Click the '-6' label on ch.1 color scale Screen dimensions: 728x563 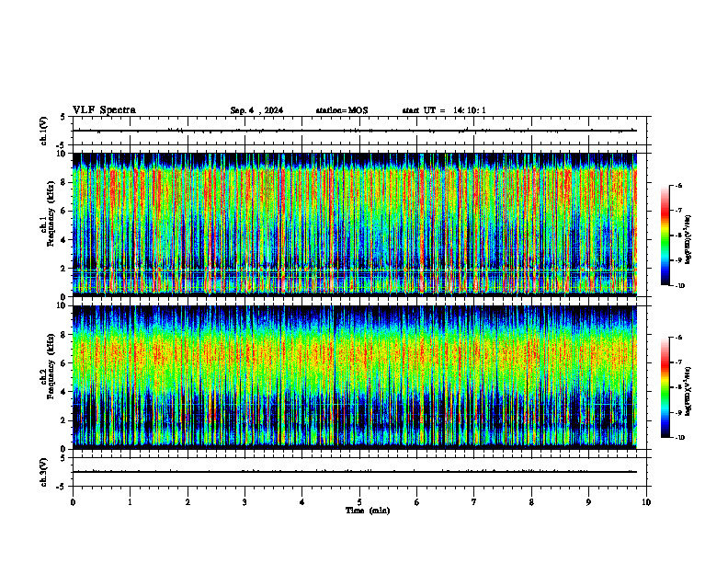678,185
